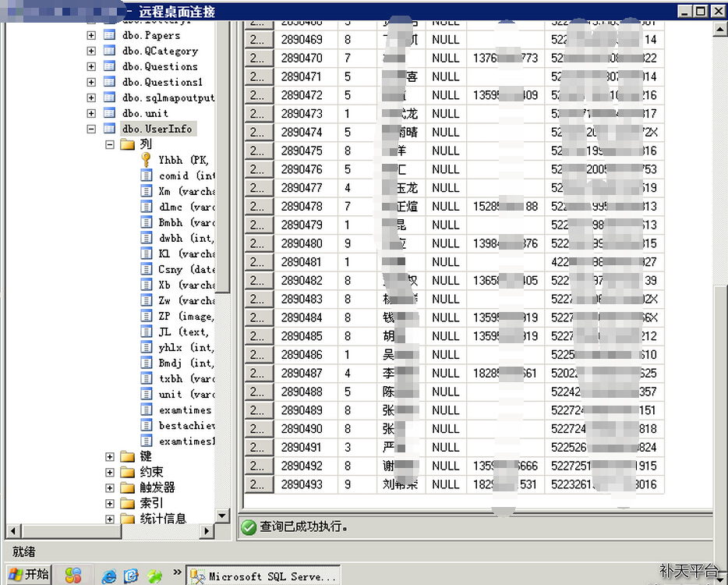Open the 开始 Start menu
The width and height of the screenshot is (728, 585).
click(29, 575)
